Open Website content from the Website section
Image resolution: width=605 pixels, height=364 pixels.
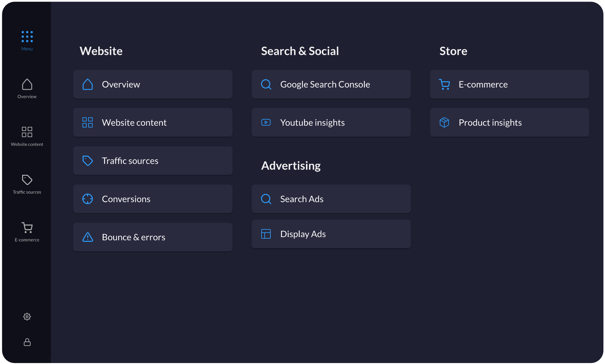pyautogui.click(x=153, y=122)
